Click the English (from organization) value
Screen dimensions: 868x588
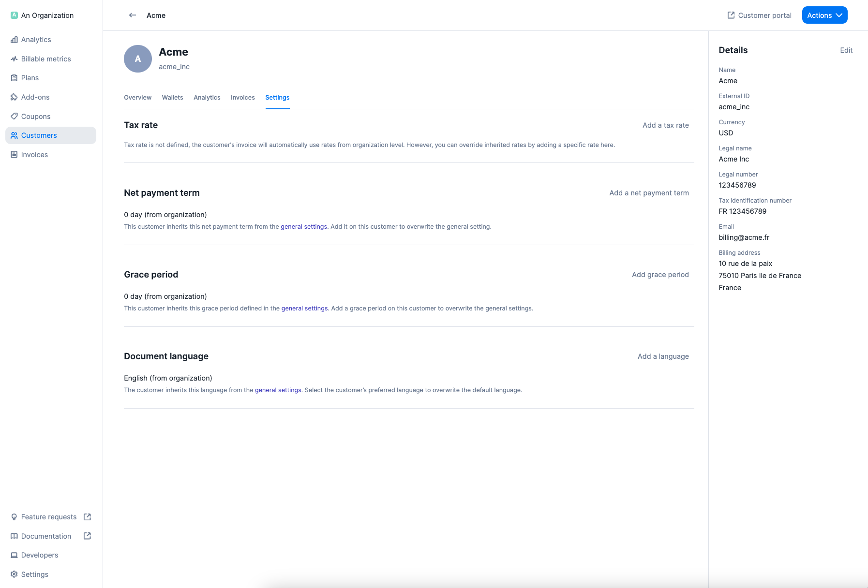point(168,378)
